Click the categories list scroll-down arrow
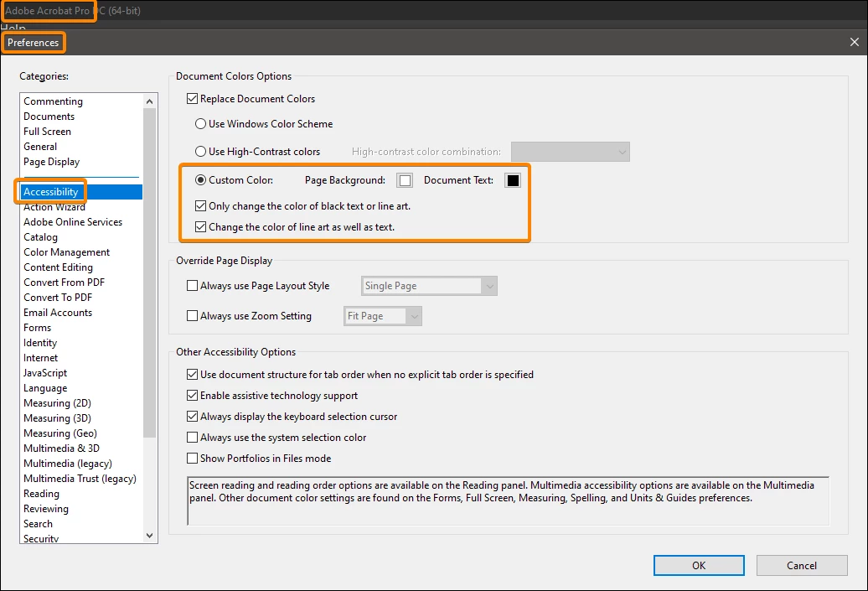Screen dimensions: 868x591 click(x=149, y=536)
